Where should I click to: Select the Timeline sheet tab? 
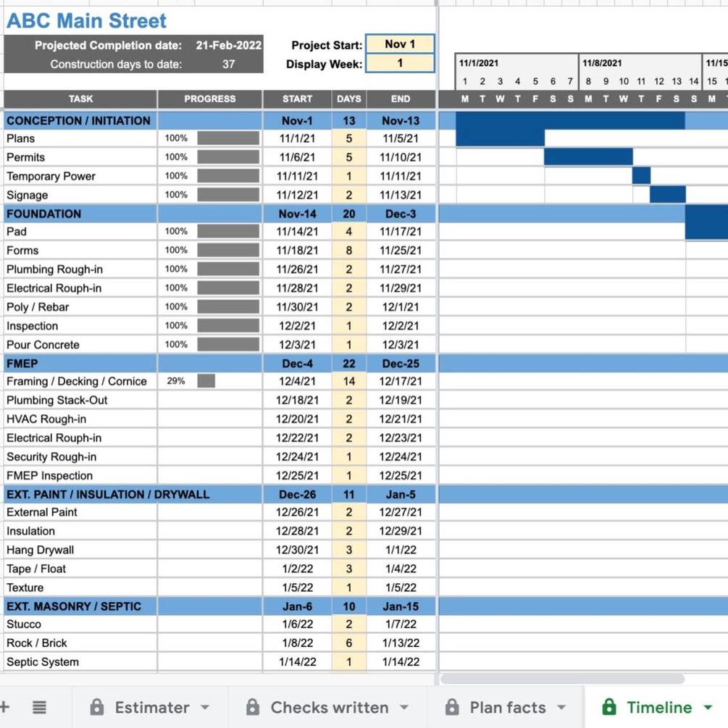point(656,707)
